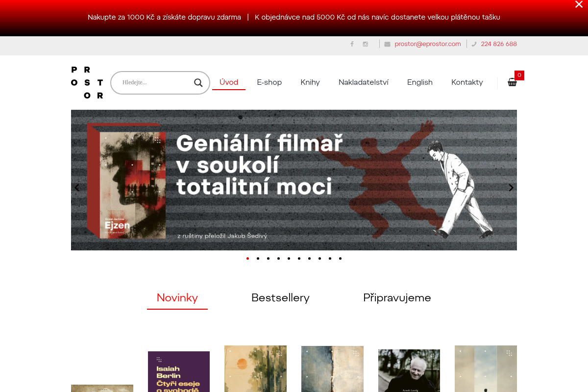The image size is (588, 392).
Task: Click the phone handset icon
Action: point(474,44)
